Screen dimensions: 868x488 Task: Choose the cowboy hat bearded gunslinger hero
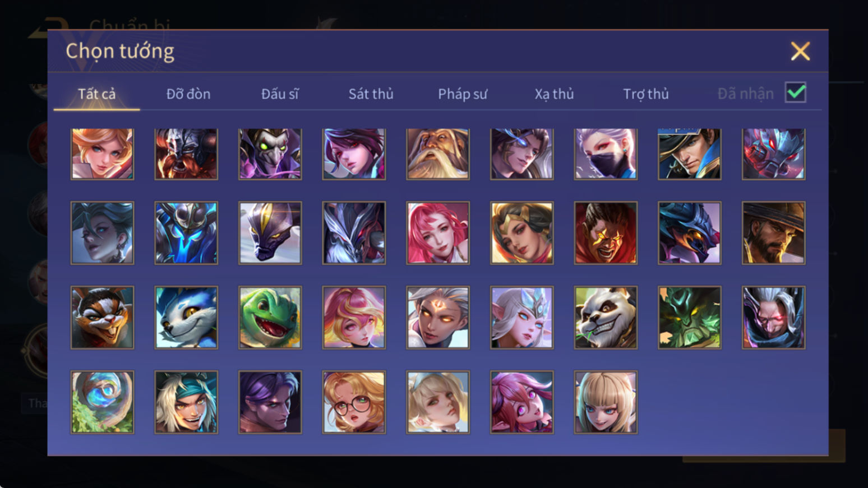coord(773,233)
